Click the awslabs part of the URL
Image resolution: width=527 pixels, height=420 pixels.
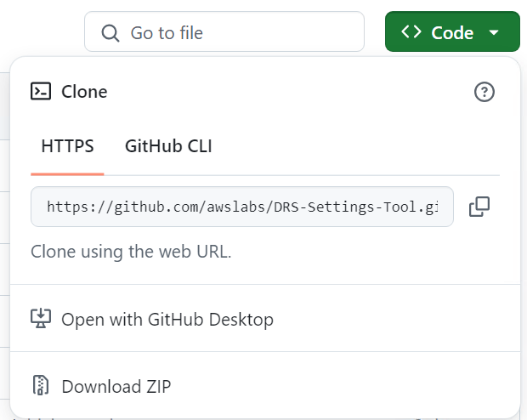pyautogui.click(x=236, y=207)
